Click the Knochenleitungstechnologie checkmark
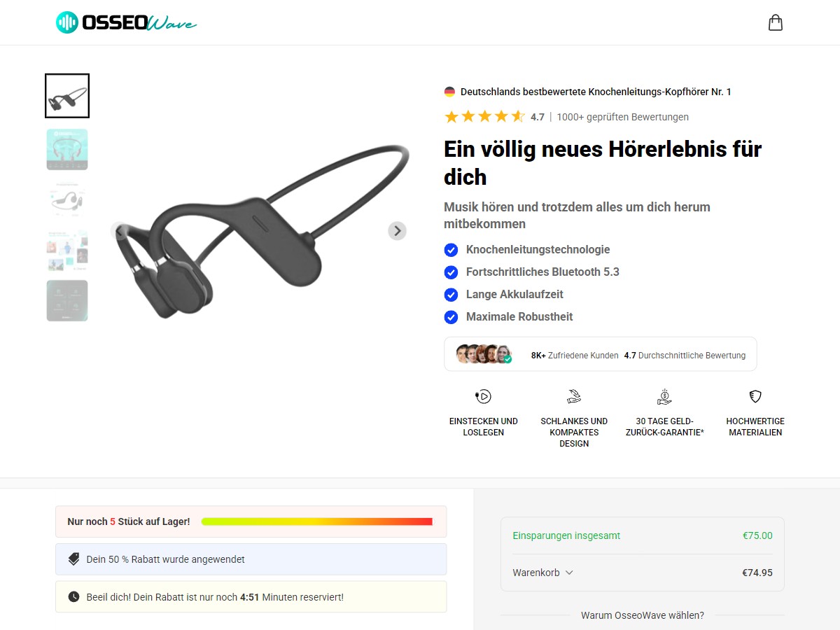Viewport: 840px width, 630px height. coord(451,250)
